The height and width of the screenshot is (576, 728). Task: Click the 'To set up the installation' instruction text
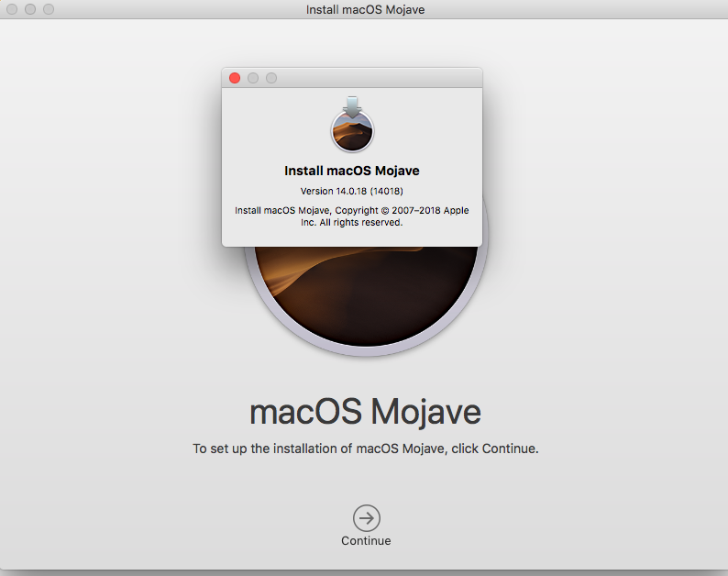click(366, 449)
